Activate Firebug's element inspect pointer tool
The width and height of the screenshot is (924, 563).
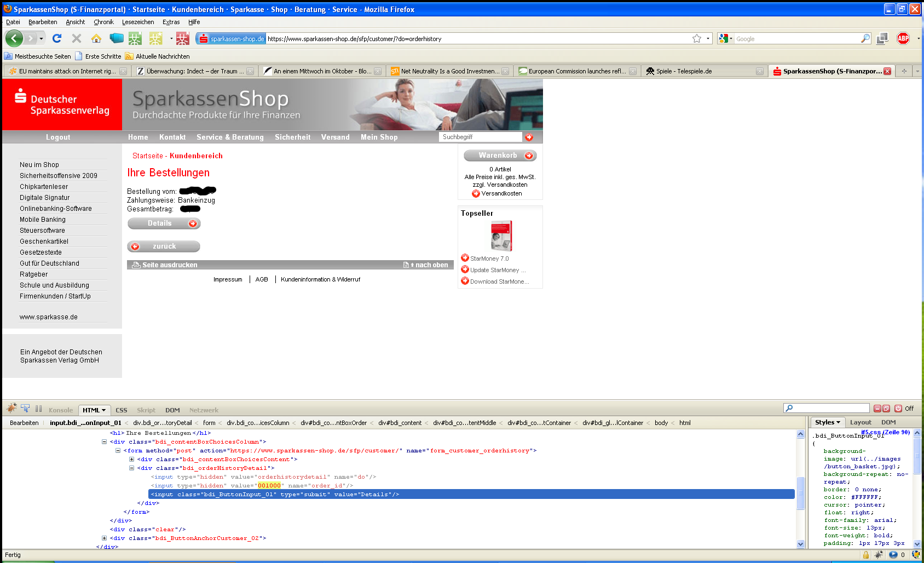click(x=25, y=409)
